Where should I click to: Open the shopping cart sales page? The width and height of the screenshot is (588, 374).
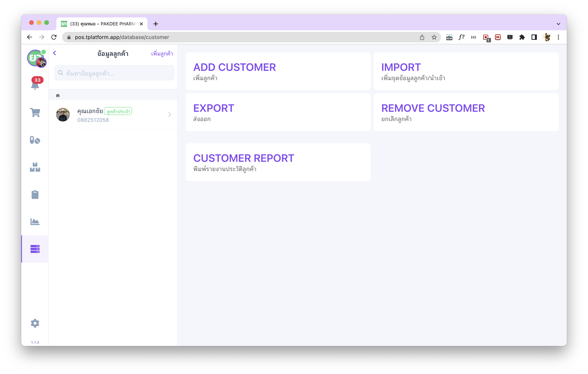coord(35,112)
